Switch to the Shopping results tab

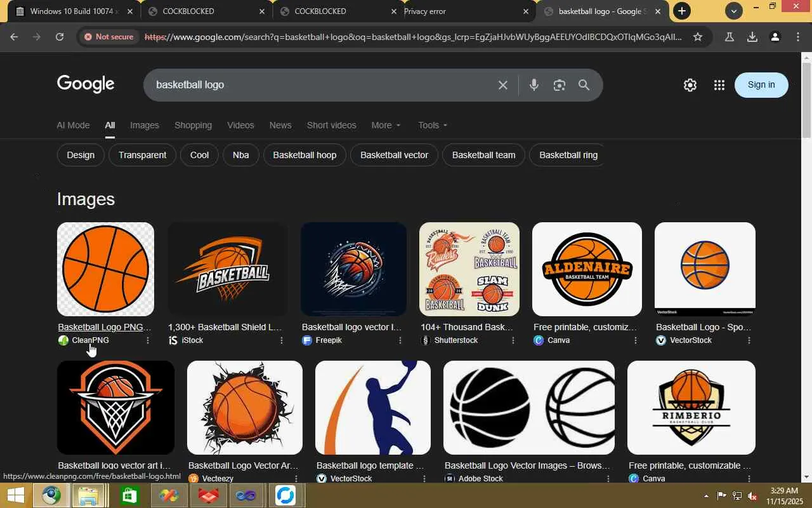[193, 125]
